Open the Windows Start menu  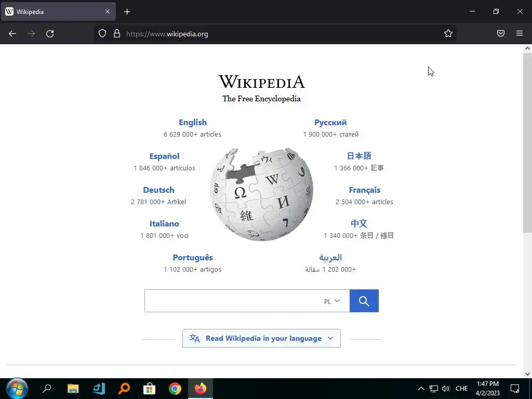tap(17, 389)
